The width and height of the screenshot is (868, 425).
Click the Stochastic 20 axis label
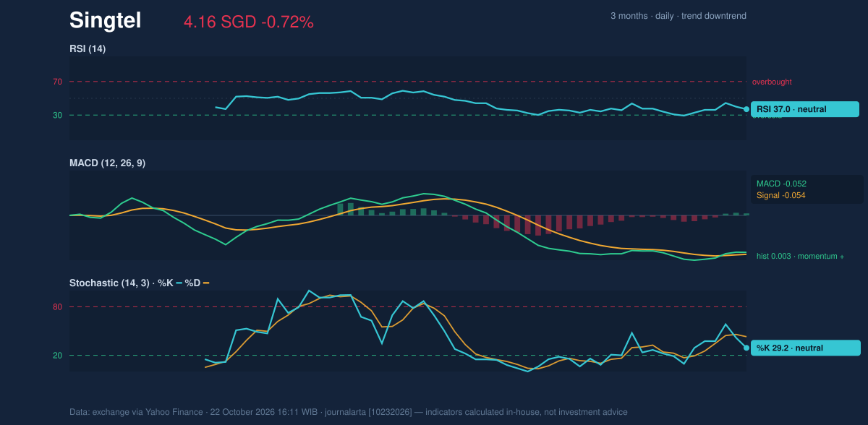(x=57, y=355)
